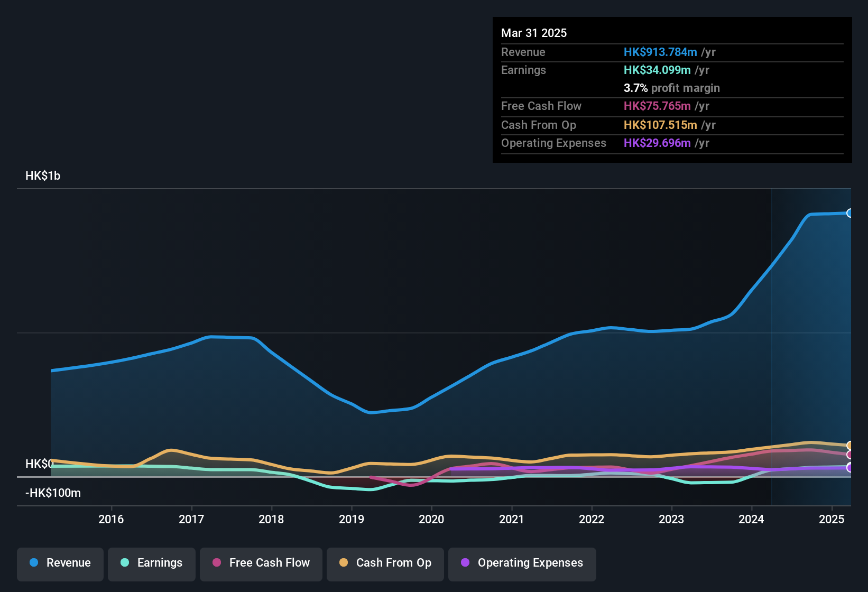Expand the Free Cash Flow legend entry

[261, 563]
